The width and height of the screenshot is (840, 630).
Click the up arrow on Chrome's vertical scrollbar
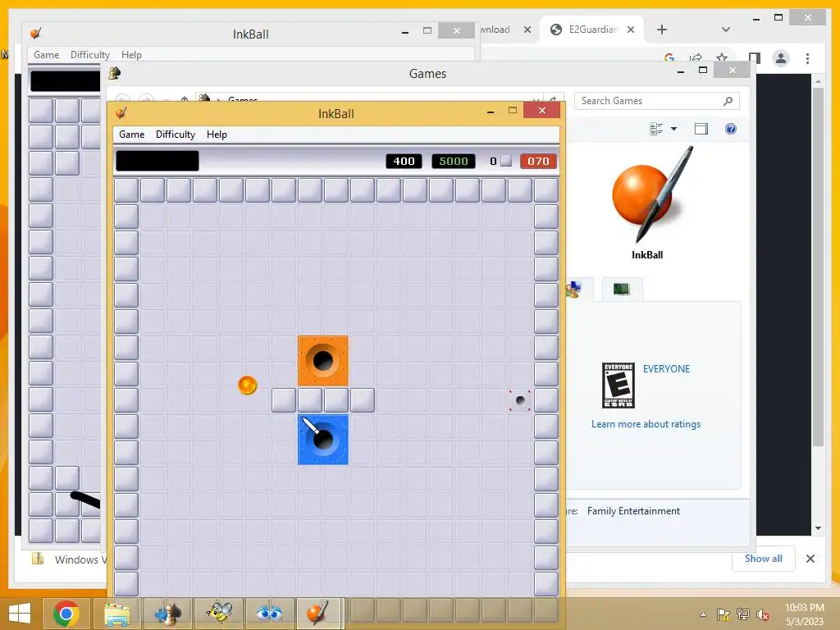click(818, 81)
